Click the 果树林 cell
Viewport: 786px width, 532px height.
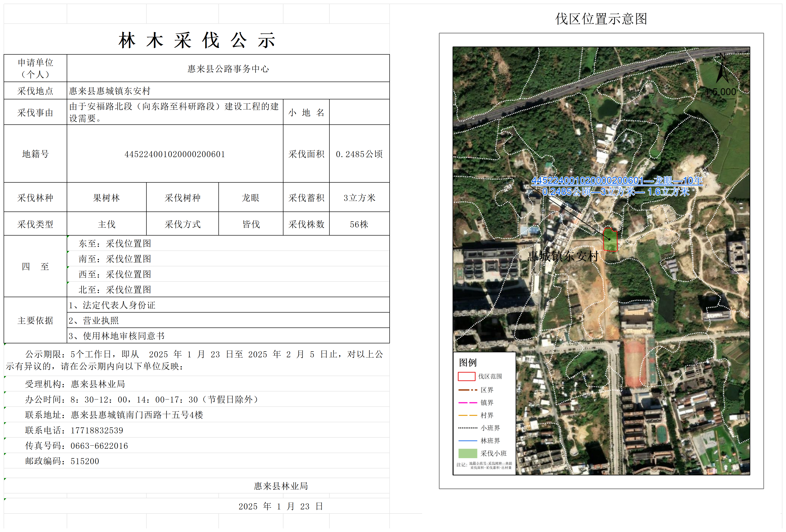[106, 197]
